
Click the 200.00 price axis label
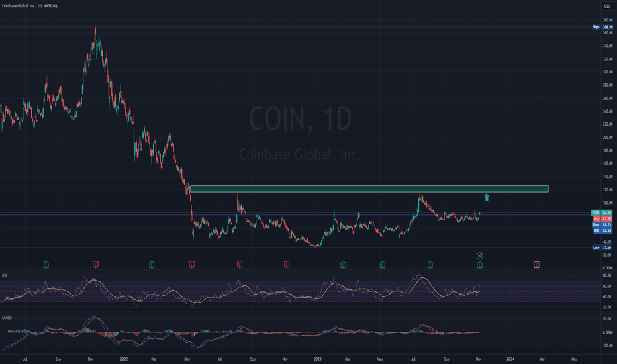pos(608,138)
